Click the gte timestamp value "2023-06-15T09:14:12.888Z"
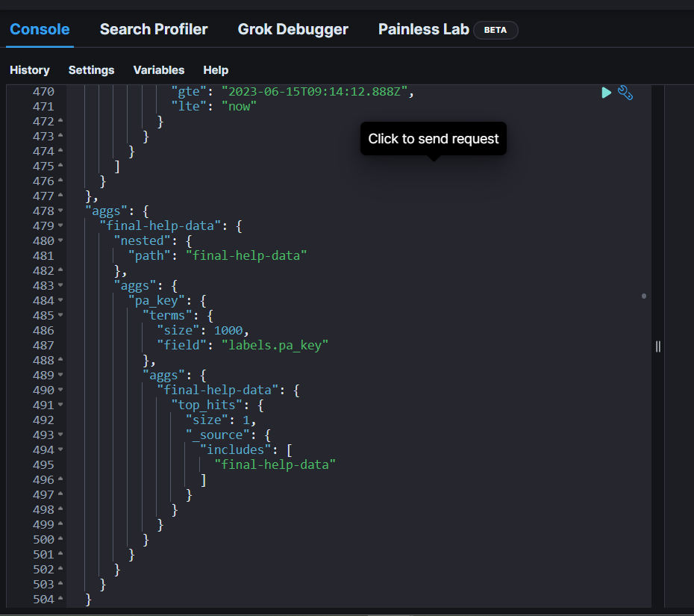Viewport: 694px width, 616px height. [314, 92]
